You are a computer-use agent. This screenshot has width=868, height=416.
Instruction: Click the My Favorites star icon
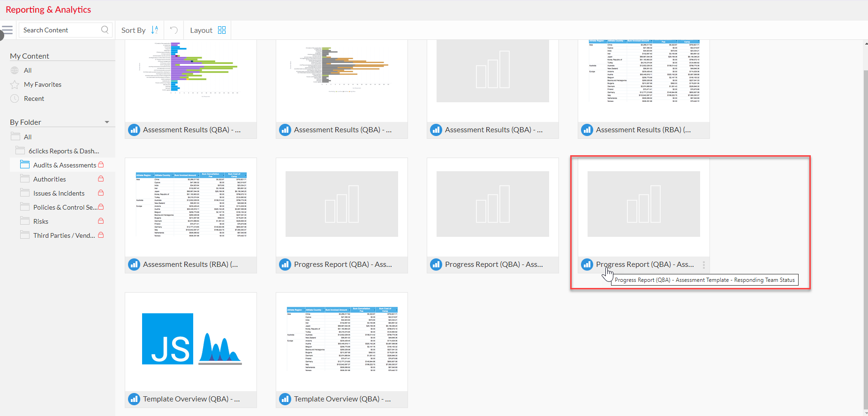[x=15, y=85]
